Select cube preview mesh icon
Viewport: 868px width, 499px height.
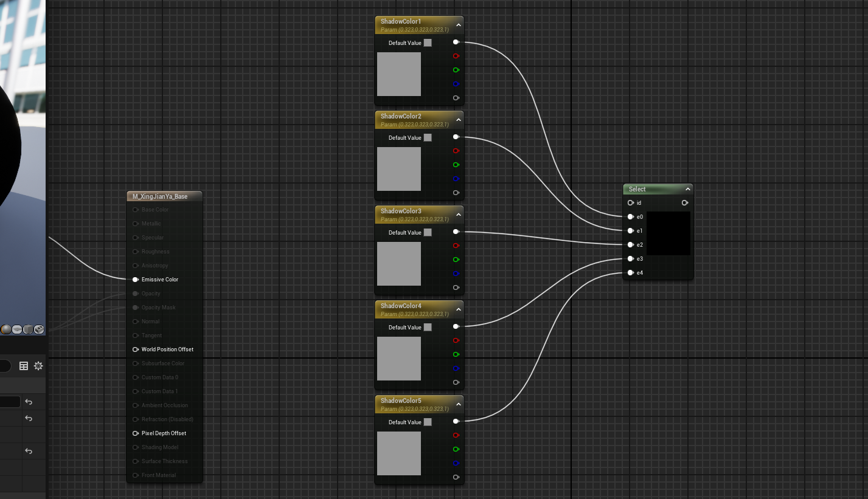click(x=28, y=329)
